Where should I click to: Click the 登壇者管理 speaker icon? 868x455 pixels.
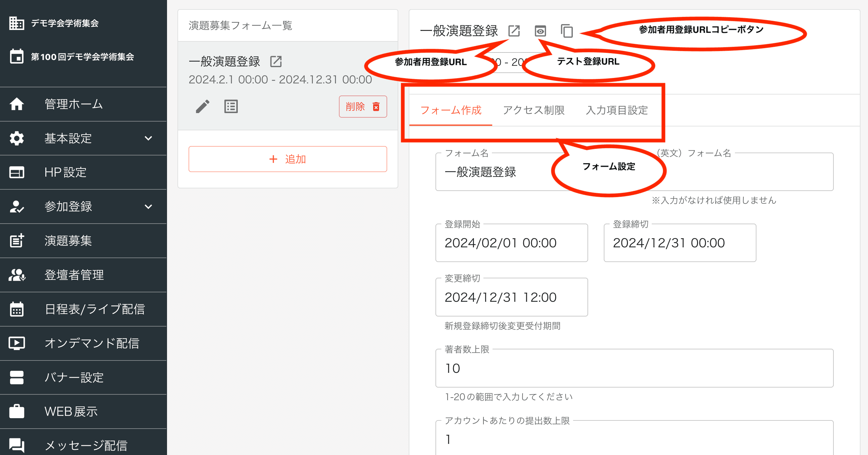[17, 275]
